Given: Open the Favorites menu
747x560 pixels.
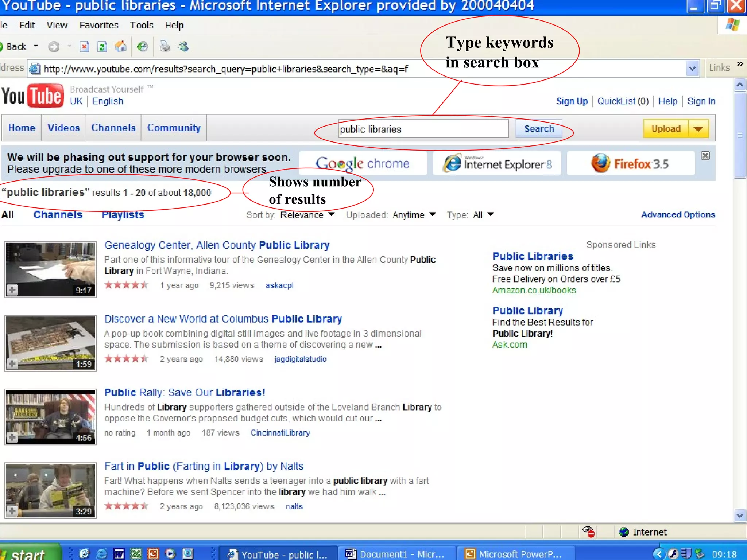Looking at the screenshot, I should point(99,25).
